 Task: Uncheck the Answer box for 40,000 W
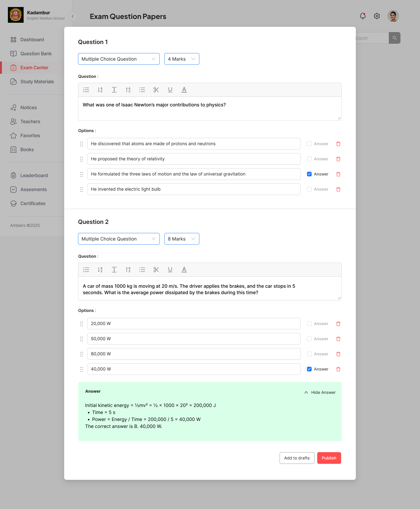click(309, 369)
